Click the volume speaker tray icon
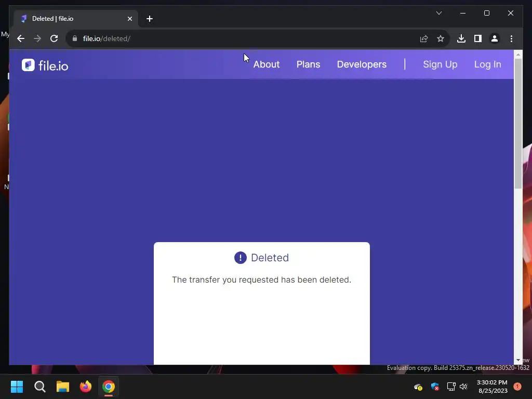The image size is (532, 399). [x=463, y=387]
